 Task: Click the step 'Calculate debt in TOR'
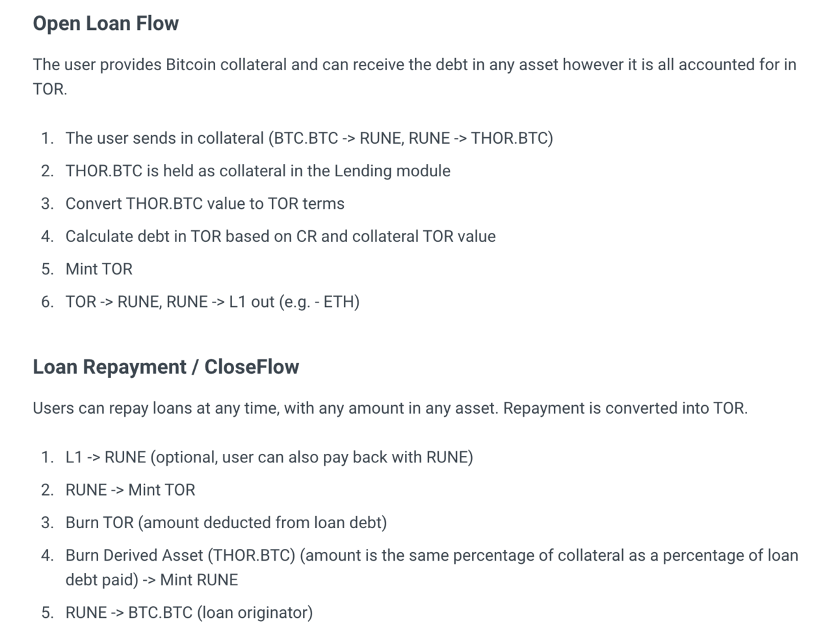[x=280, y=236]
